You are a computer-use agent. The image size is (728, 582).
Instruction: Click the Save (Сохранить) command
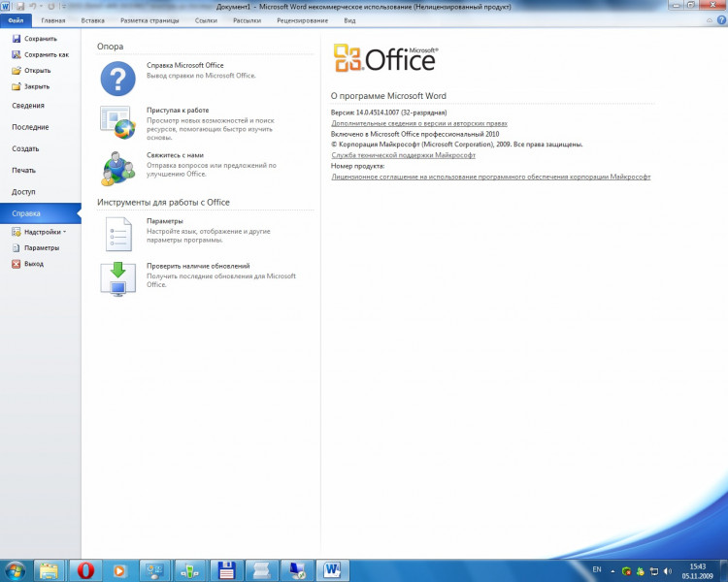tap(35, 39)
